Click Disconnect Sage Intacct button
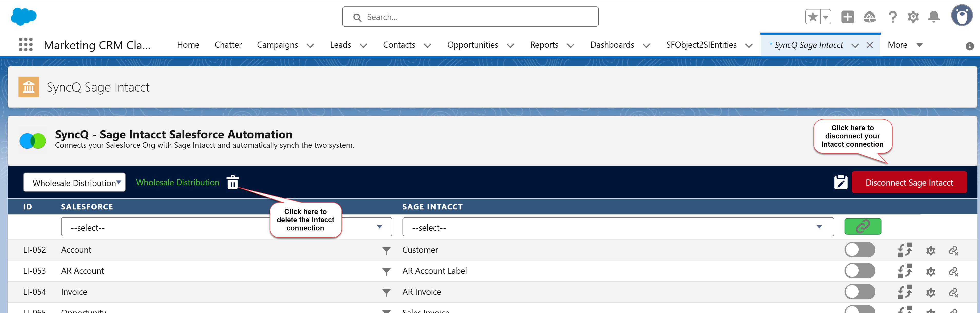 click(909, 183)
